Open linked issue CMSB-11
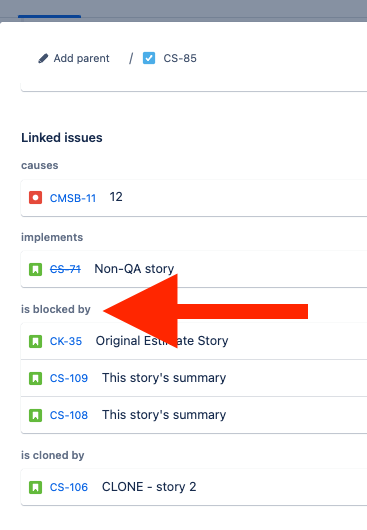The image size is (367, 530). pyautogui.click(x=73, y=198)
